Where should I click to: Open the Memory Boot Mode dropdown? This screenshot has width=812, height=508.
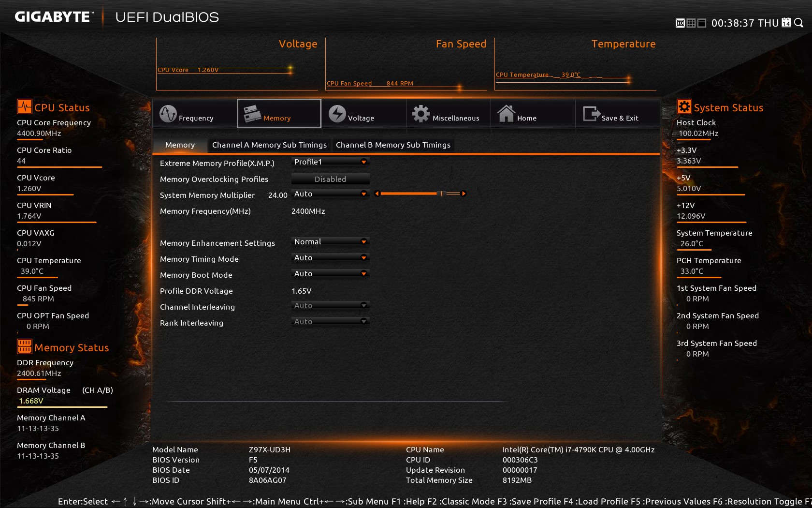tap(331, 274)
